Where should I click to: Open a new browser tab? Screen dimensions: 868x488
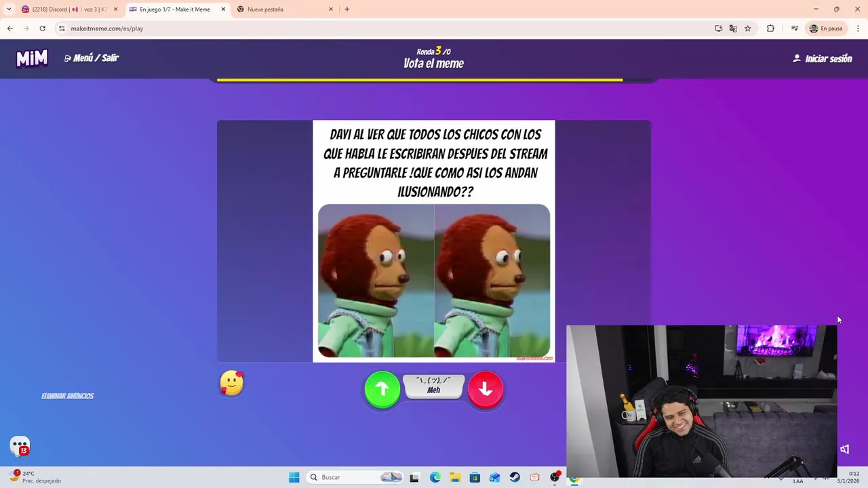(x=347, y=9)
